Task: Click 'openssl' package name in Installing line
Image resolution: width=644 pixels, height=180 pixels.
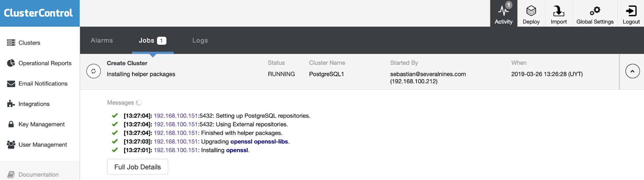Action: (x=237, y=150)
